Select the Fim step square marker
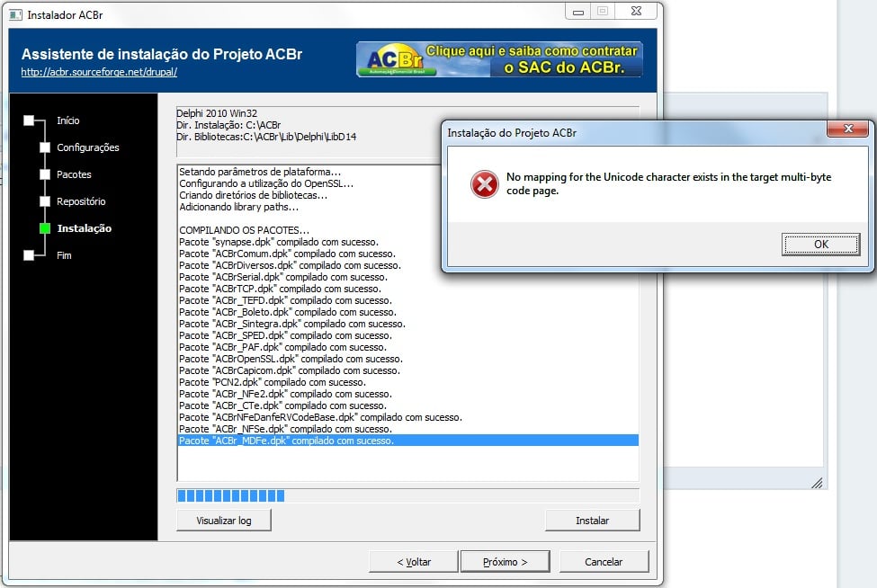This screenshot has width=877, height=588. coord(29,255)
